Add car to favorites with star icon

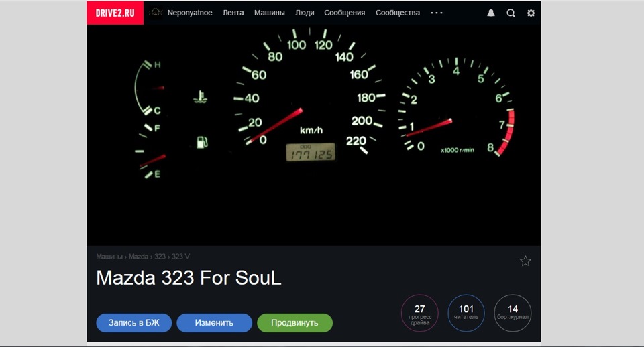click(x=525, y=261)
